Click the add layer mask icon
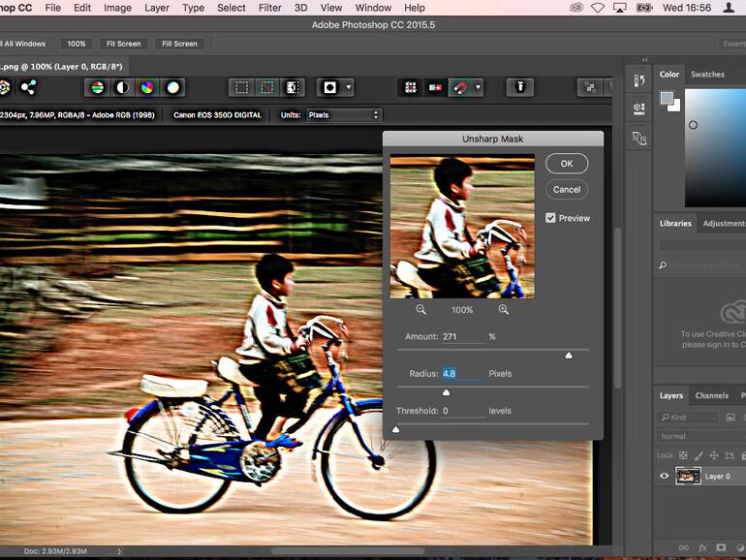This screenshot has width=746, height=560. tap(721, 547)
